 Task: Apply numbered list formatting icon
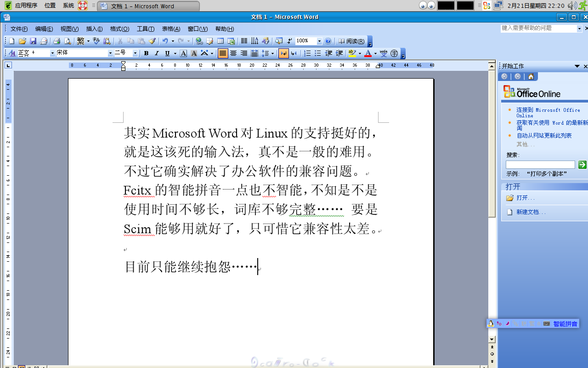pyautogui.click(x=307, y=53)
